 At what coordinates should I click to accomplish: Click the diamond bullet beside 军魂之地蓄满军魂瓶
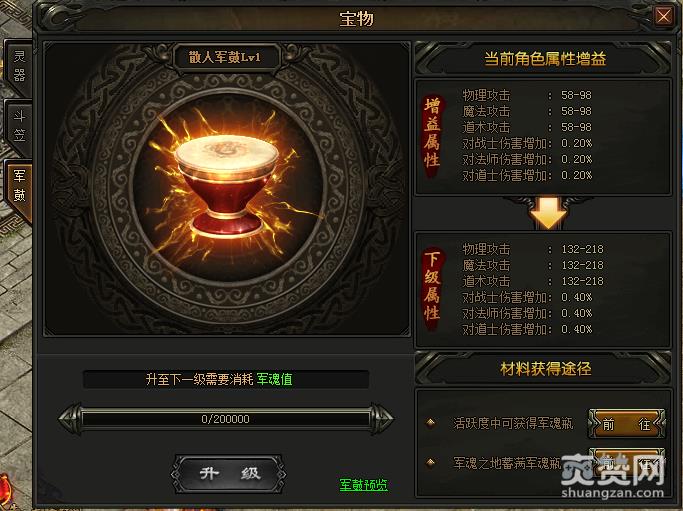[431, 462]
